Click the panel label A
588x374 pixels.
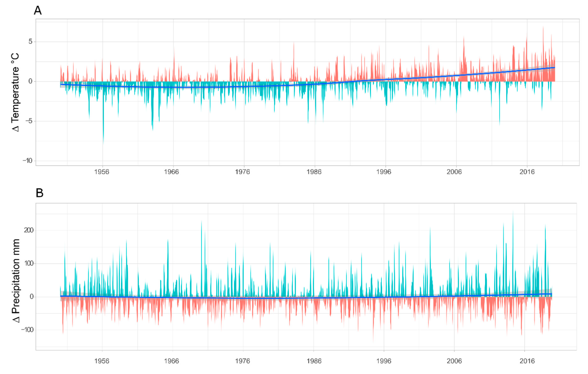click(x=38, y=10)
